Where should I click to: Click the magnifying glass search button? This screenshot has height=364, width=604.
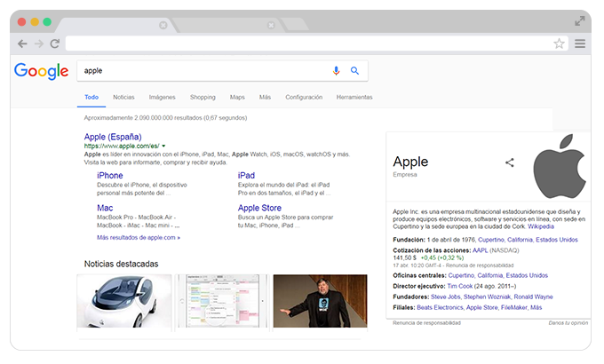[354, 70]
